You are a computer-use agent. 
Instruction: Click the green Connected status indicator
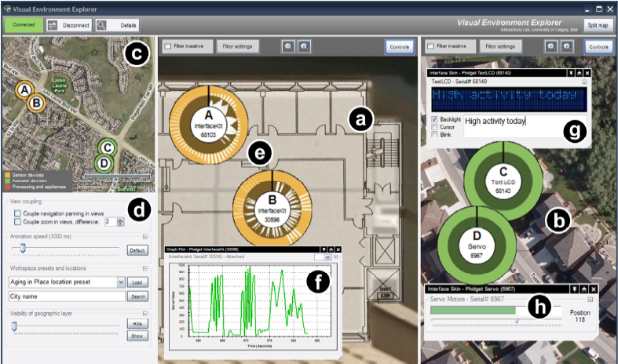point(24,25)
